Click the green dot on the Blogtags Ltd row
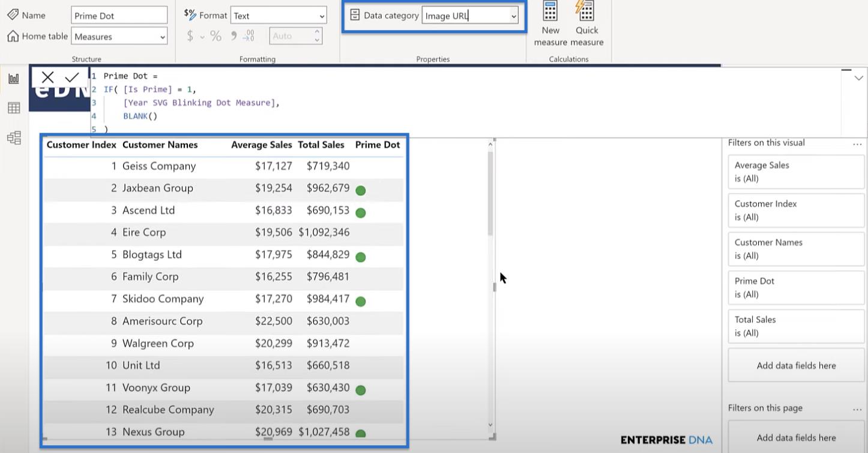Viewport: 868px width, 453px height. tap(361, 257)
